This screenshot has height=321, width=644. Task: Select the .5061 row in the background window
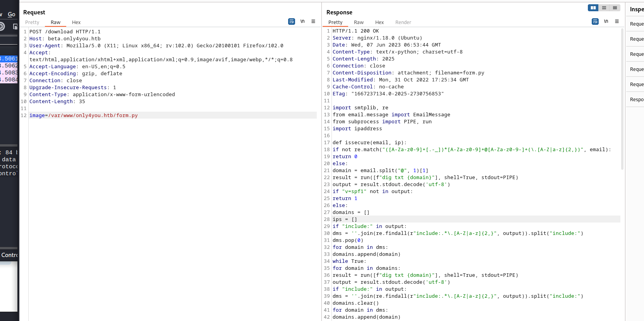9,59
